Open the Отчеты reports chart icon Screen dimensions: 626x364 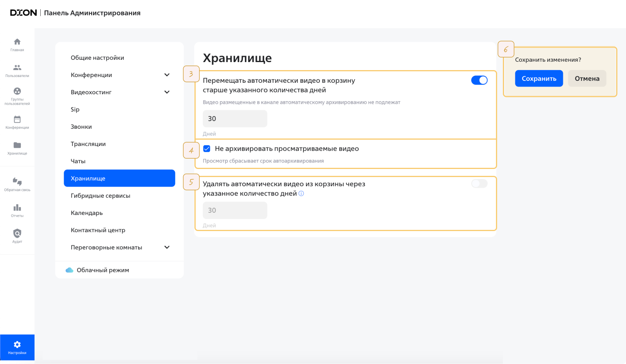(x=17, y=208)
